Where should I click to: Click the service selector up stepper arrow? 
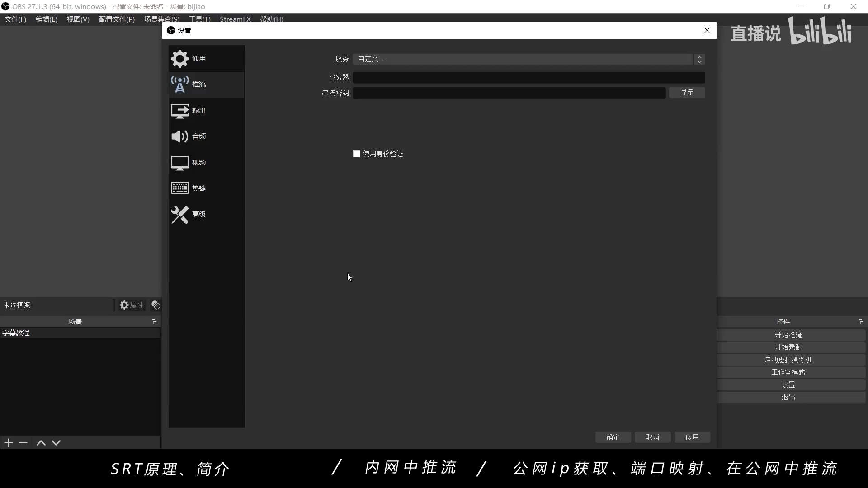(699, 56)
